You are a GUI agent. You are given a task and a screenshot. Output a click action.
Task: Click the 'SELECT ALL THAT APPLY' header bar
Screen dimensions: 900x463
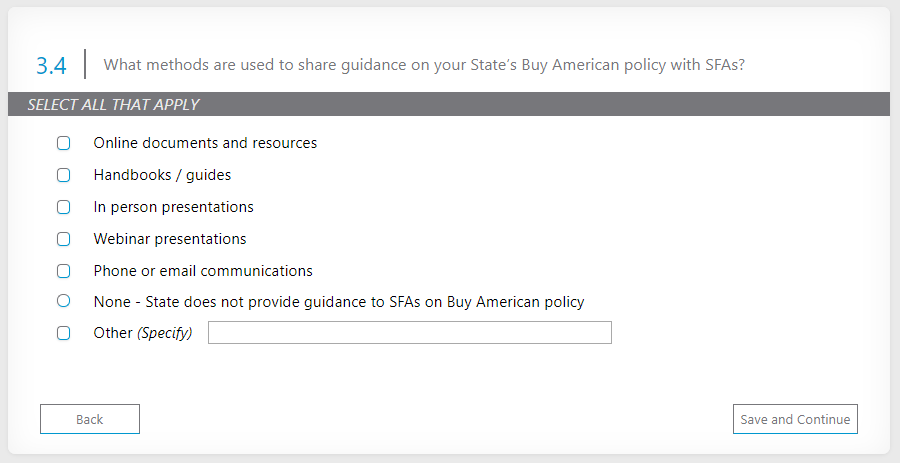pos(448,104)
